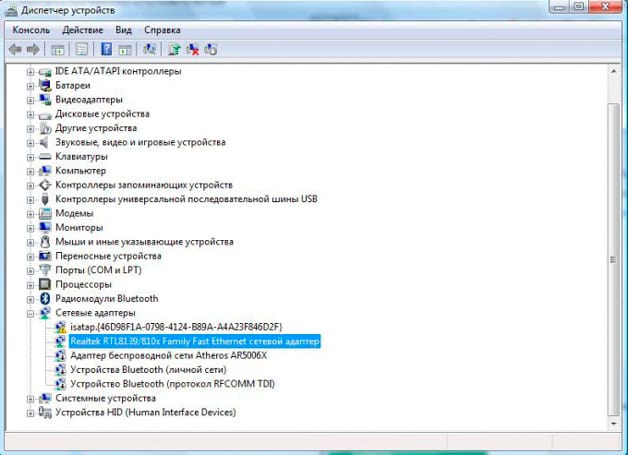Viewport: 628px width, 455px height.
Task: Open the Консоль menu
Action: 31,30
